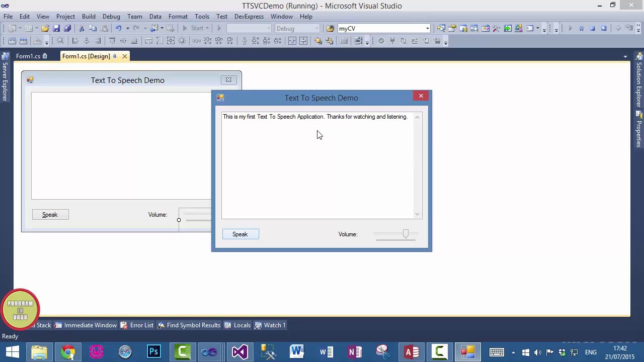Click the Windows Start button

point(12,351)
